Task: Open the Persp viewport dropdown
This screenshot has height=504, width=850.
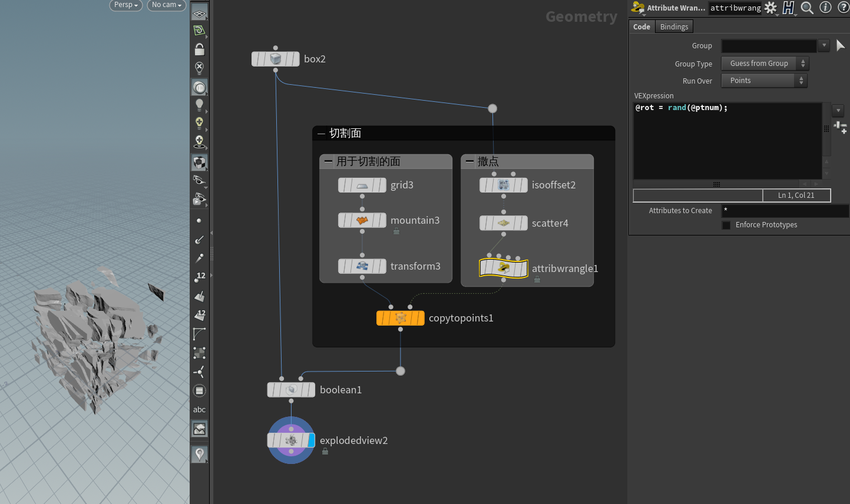Action: [126, 5]
